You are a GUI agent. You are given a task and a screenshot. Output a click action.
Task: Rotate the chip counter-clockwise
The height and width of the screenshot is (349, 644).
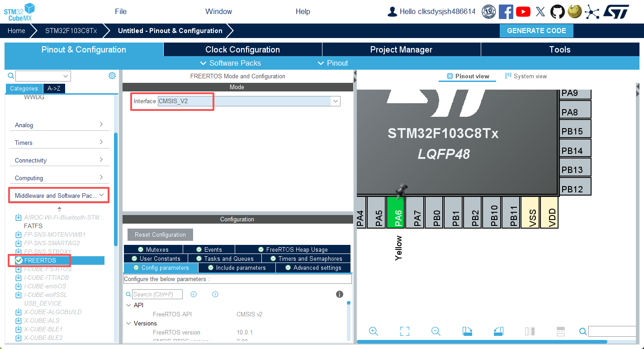pos(498,331)
